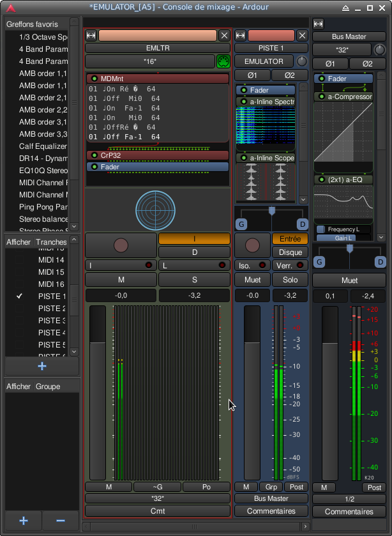Toggle (2x1) a-EQ plugin enable LED

point(322,180)
